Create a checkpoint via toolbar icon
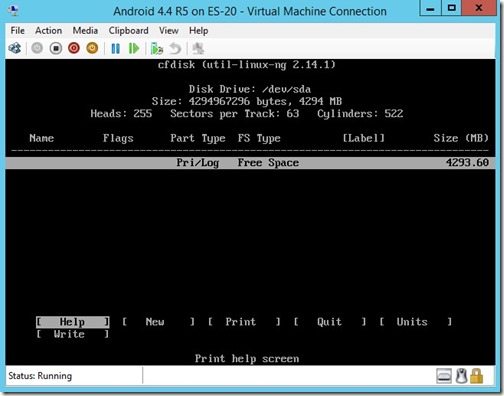The height and width of the screenshot is (396, 504). (x=157, y=49)
